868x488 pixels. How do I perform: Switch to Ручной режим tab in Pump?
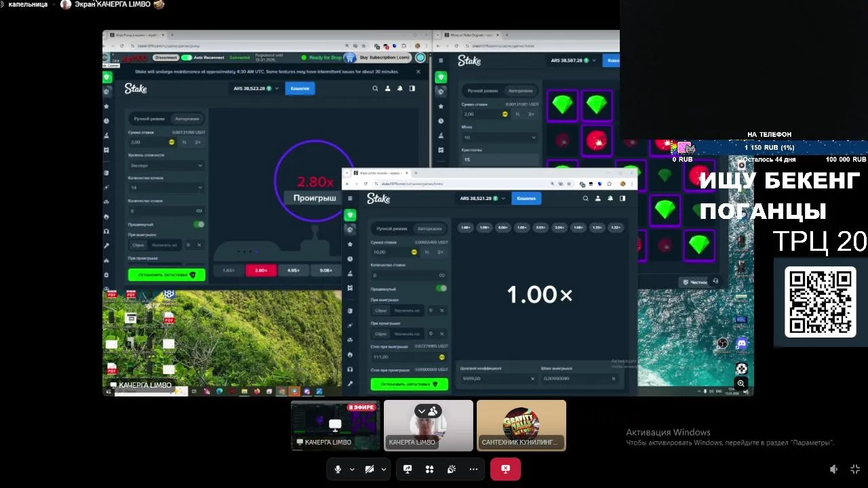point(149,118)
